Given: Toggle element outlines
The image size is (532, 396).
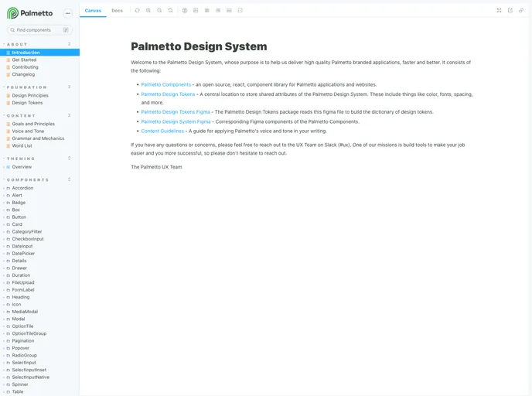Looking at the screenshot, I should tap(240, 11).
